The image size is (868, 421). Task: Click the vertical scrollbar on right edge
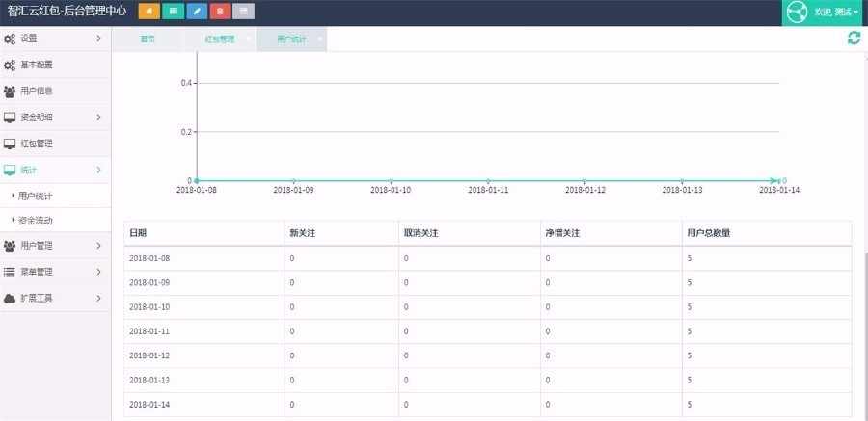tap(865, 337)
